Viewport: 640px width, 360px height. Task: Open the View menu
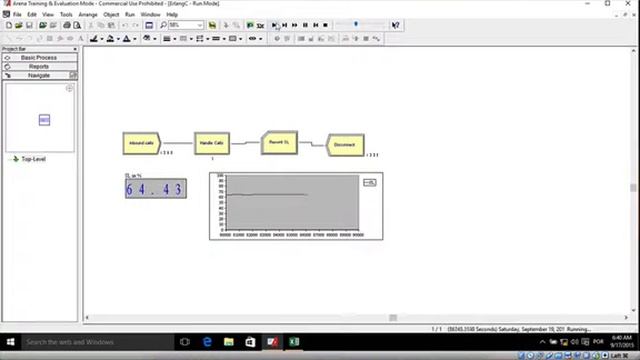tap(48, 15)
